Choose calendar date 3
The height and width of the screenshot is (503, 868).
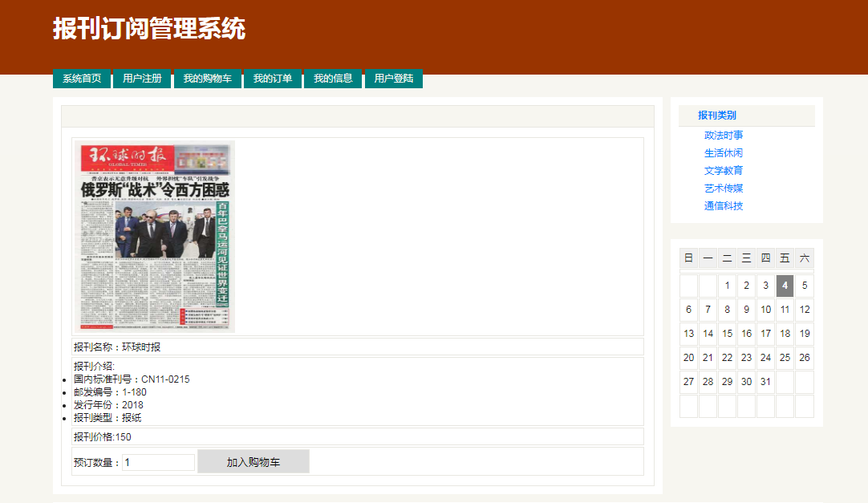point(765,286)
